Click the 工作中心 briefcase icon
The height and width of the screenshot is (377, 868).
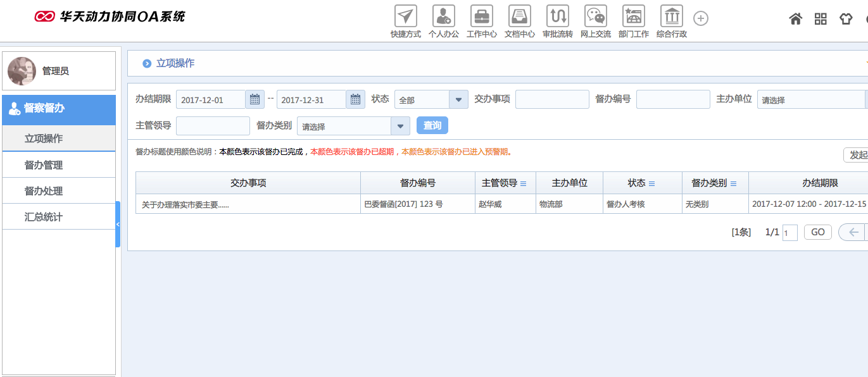[482, 16]
